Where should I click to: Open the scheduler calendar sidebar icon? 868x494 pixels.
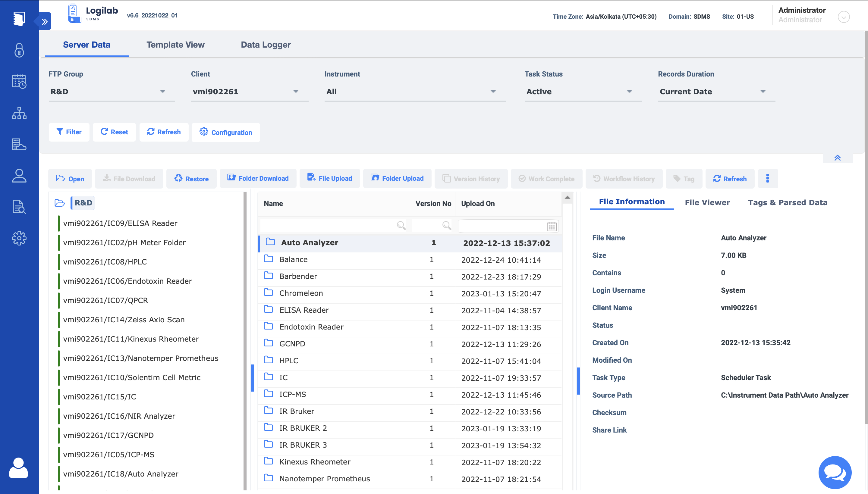[19, 82]
